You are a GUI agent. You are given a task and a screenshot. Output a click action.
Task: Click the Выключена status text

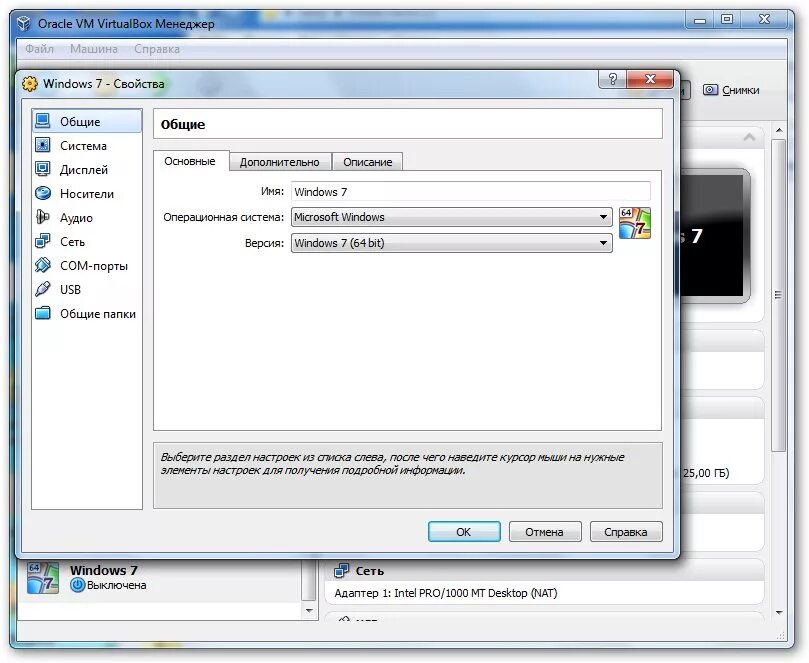pyautogui.click(x=117, y=585)
